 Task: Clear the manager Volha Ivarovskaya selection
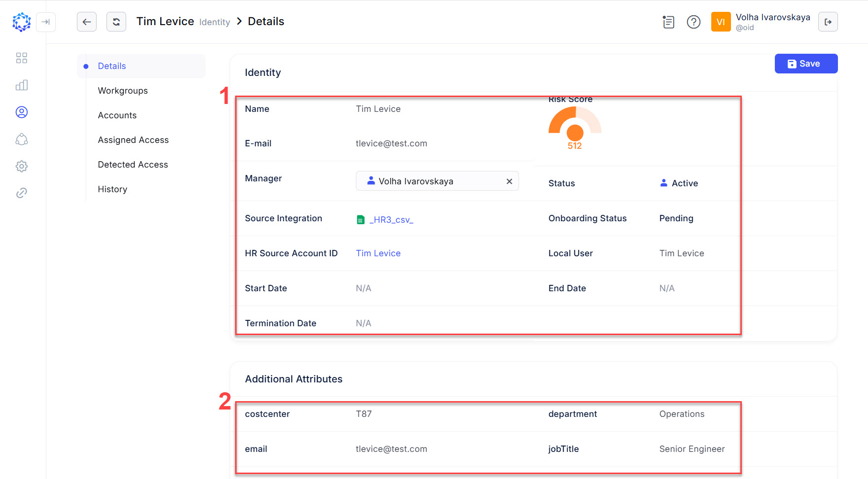point(509,181)
